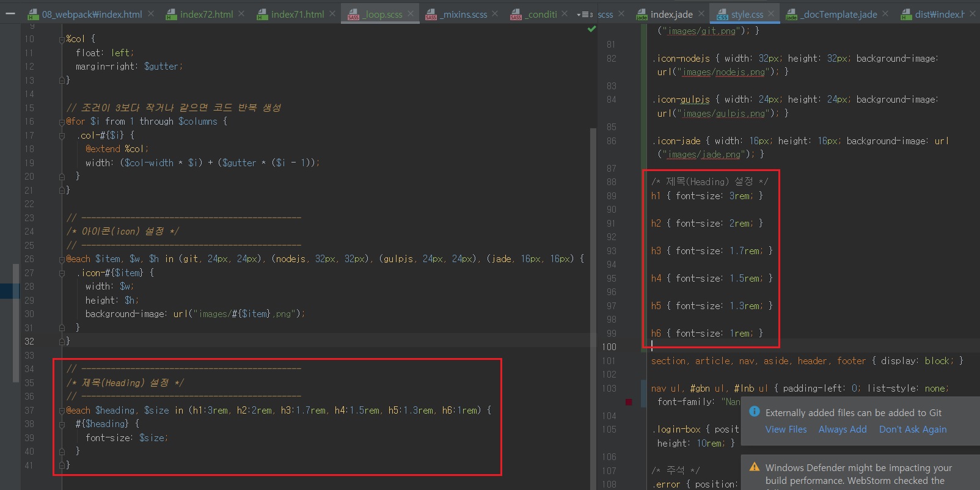Click the green inspection checkmark icon
The width and height of the screenshot is (980, 490).
[x=591, y=29]
